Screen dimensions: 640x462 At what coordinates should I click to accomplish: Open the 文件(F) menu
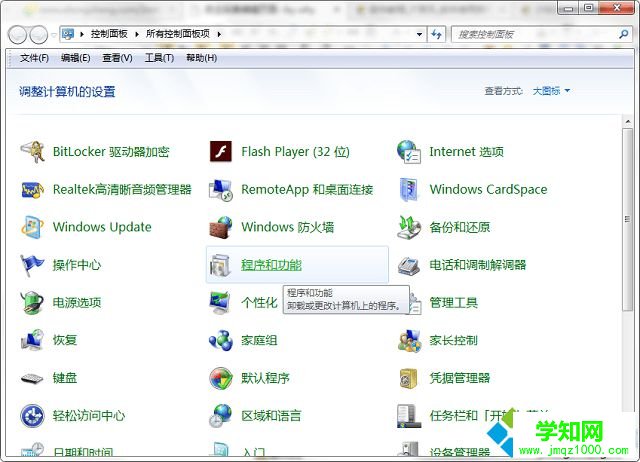[34, 58]
